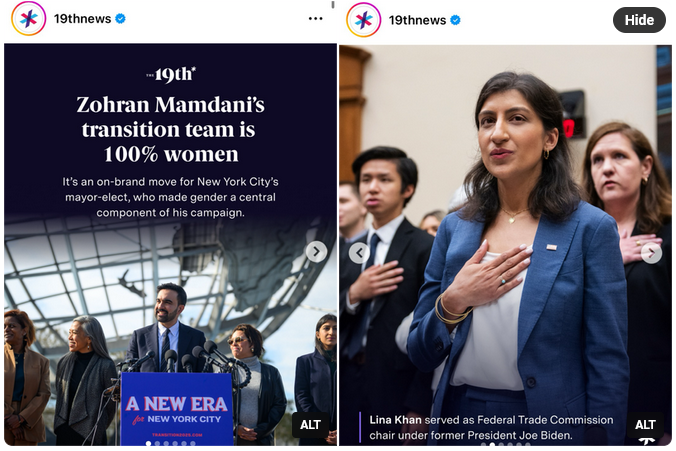
Task: Advance the Lina Khan photo with the next arrow
Action: pyautogui.click(x=651, y=253)
